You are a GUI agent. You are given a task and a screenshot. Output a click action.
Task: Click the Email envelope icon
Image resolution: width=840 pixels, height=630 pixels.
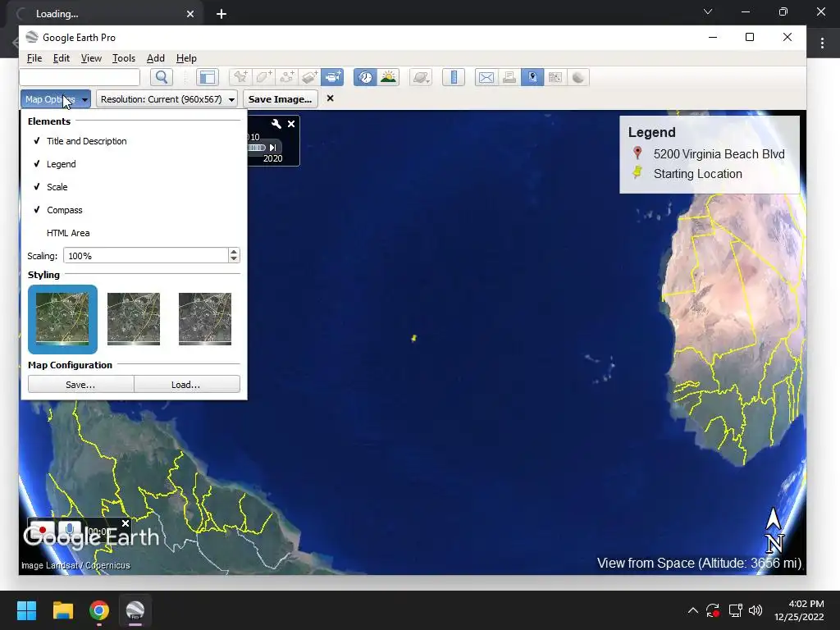486,77
